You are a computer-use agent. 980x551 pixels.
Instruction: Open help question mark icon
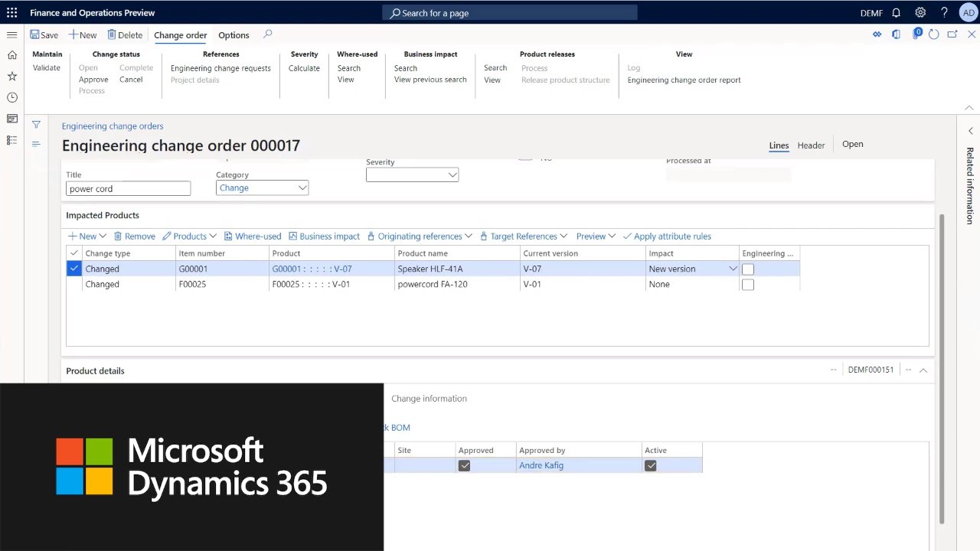(944, 12)
